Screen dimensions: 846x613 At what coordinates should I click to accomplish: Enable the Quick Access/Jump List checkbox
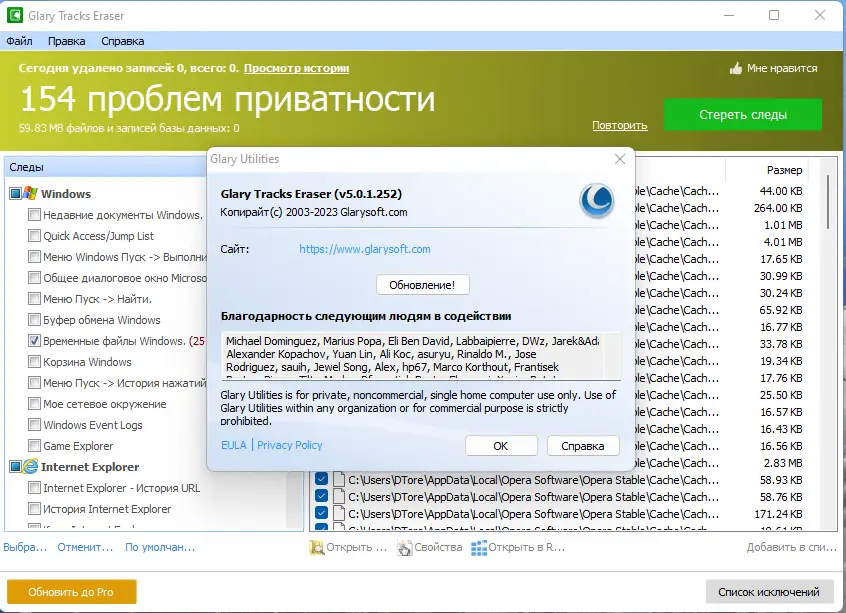click(x=34, y=235)
